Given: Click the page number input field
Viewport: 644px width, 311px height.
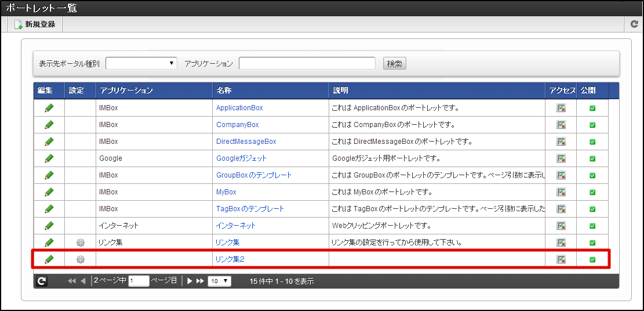Looking at the screenshot, I should tap(139, 281).
